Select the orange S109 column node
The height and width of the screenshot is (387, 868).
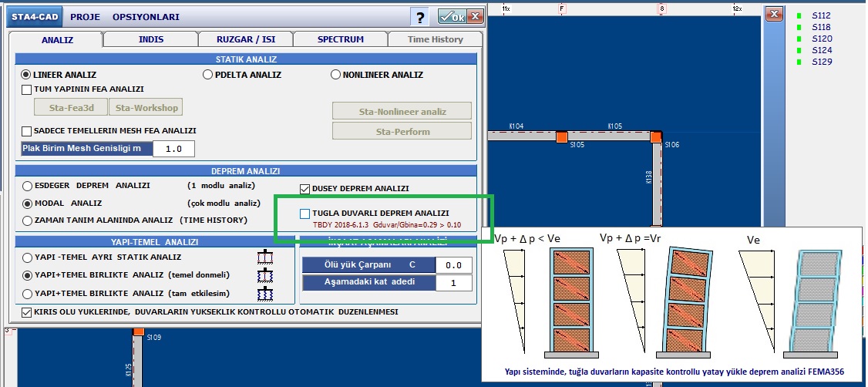click(139, 331)
